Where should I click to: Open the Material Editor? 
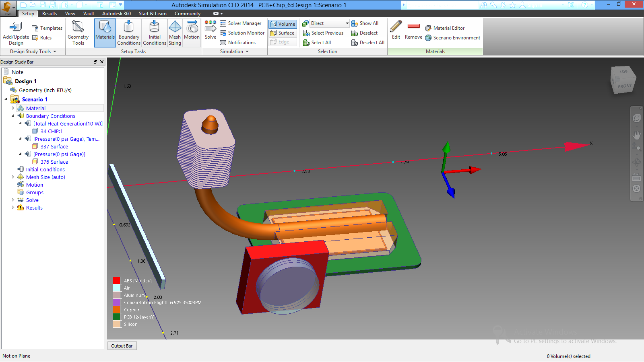(445, 28)
